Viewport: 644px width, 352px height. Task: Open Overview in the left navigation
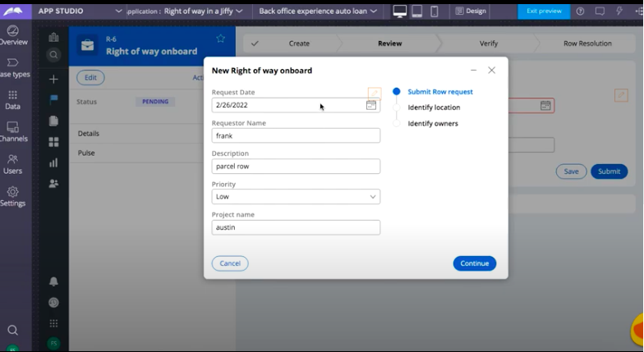pyautogui.click(x=13, y=35)
